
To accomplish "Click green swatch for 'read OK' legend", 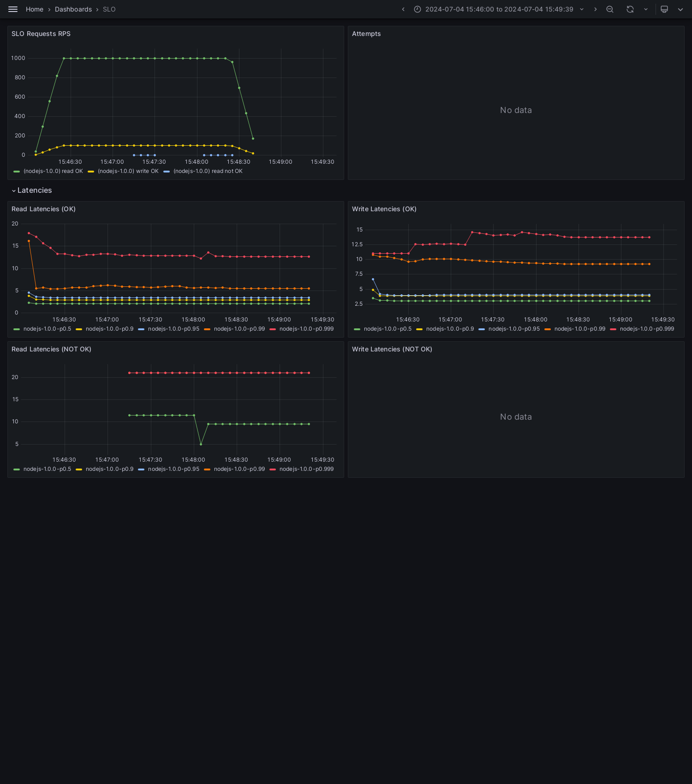I will pos(17,172).
